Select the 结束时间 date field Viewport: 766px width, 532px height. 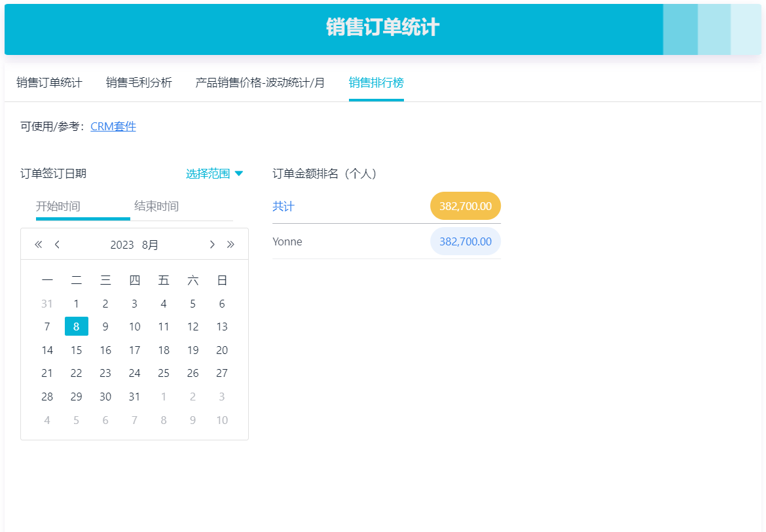[x=156, y=206]
